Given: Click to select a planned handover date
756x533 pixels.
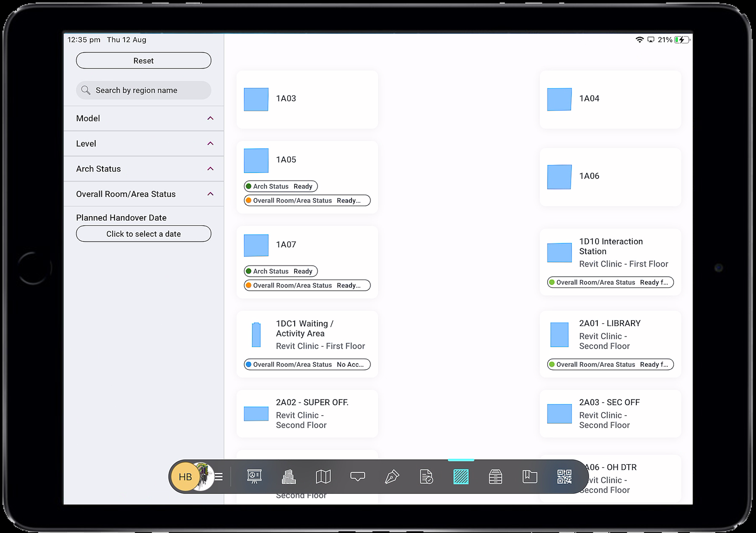Looking at the screenshot, I should (144, 234).
